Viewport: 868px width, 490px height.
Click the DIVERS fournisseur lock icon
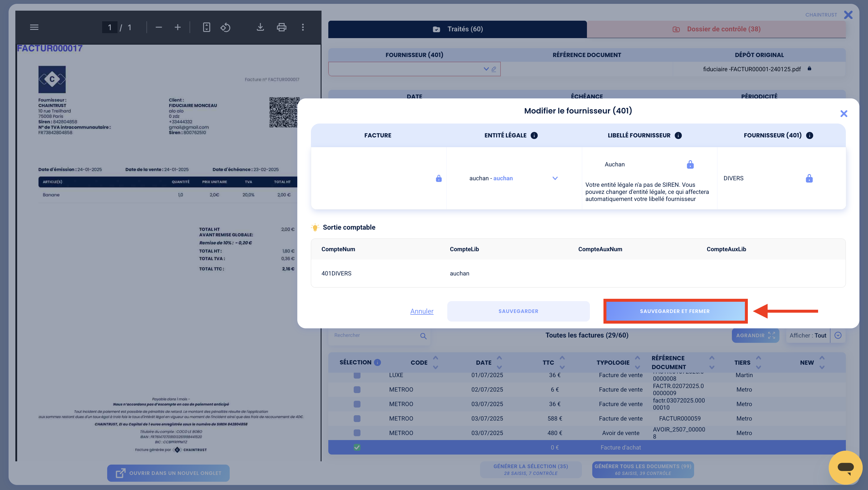(809, 179)
